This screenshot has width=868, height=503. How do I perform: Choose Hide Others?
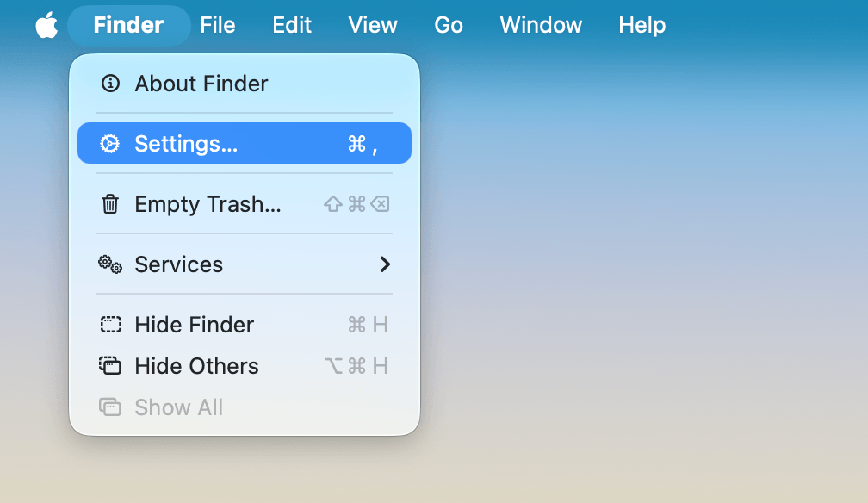pos(195,365)
